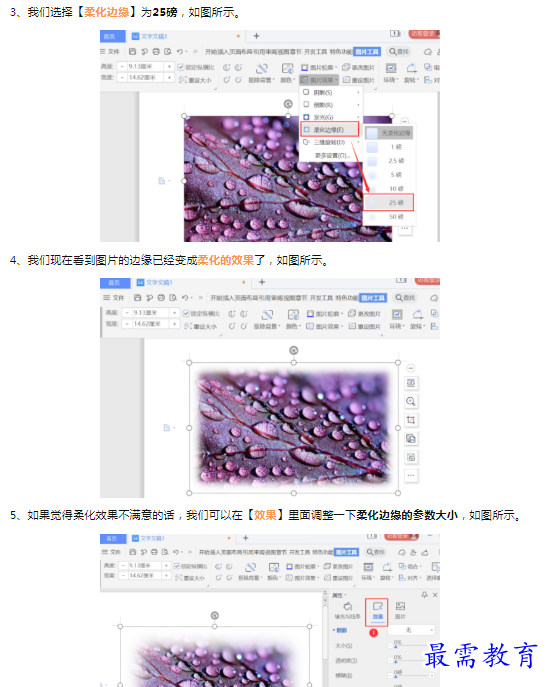
Task: Click print icon in step 5 screenshot
Action: [154, 552]
